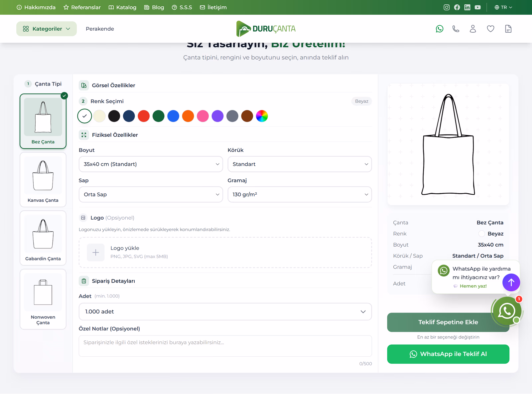Click the Sipariş Detayları clipboard icon
The height and width of the screenshot is (394, 532).
pos(84,281)
